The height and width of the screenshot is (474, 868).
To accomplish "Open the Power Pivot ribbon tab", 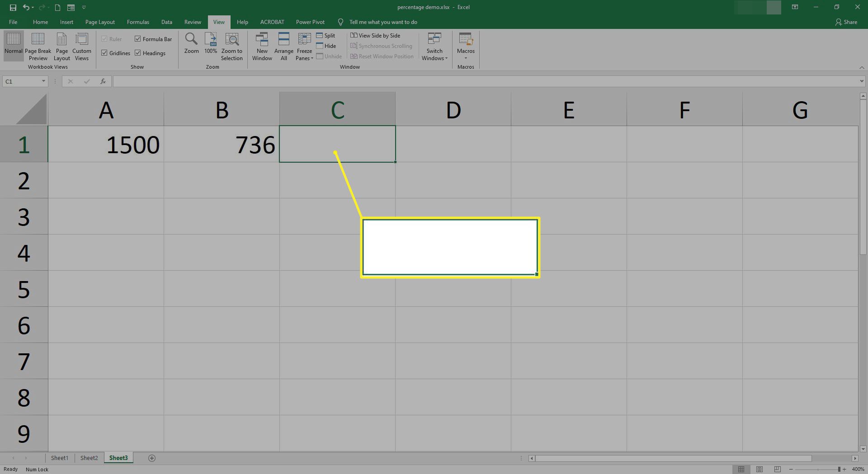I will 310,22.
